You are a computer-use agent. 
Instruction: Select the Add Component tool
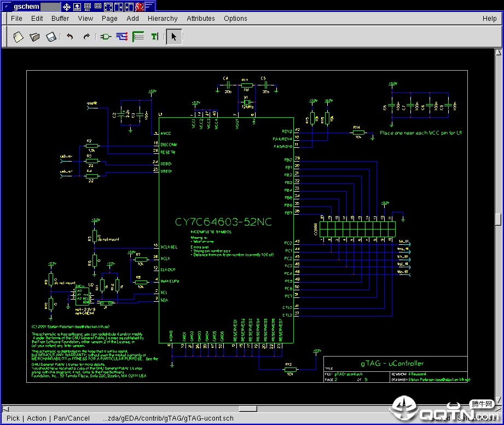pos(106,37)
